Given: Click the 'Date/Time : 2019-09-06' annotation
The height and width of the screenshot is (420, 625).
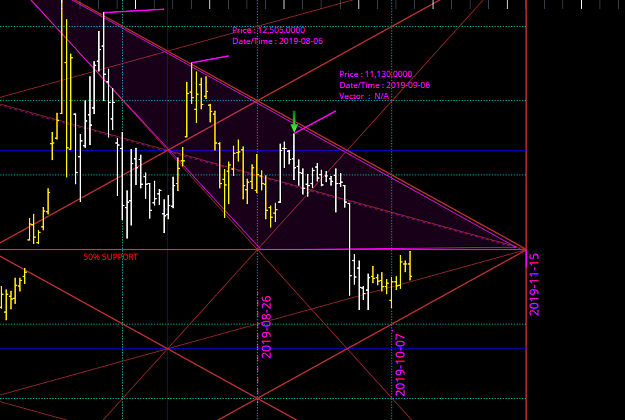Looking at the screenshot, I should pyautogui.click(x=385, y=85).
